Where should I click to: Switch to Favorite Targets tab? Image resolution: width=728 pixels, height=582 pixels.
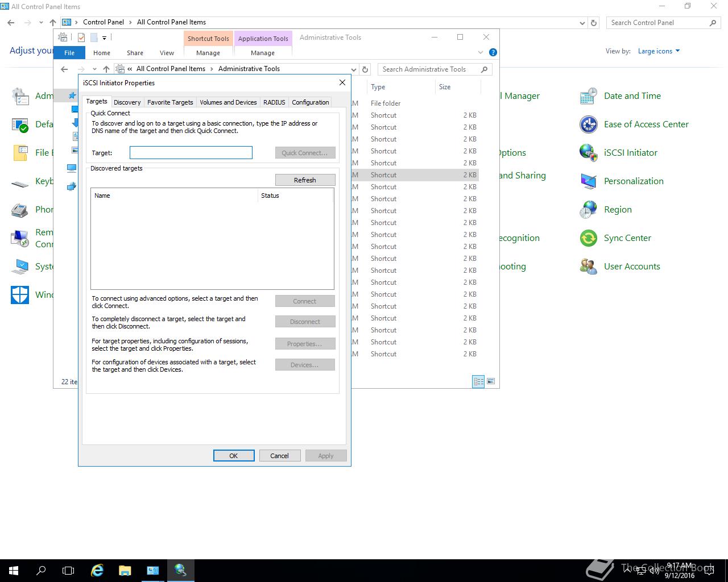pos(170,102)
